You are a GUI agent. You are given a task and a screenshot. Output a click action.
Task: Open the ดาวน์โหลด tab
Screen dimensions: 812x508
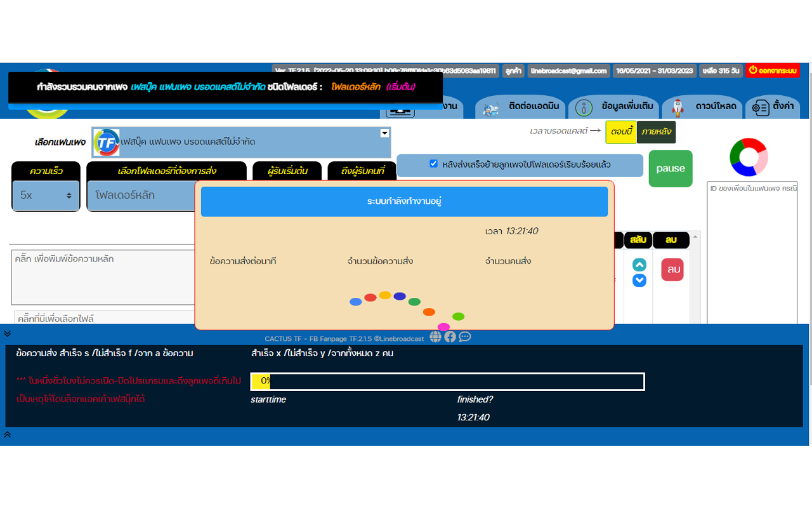[702, 107]
